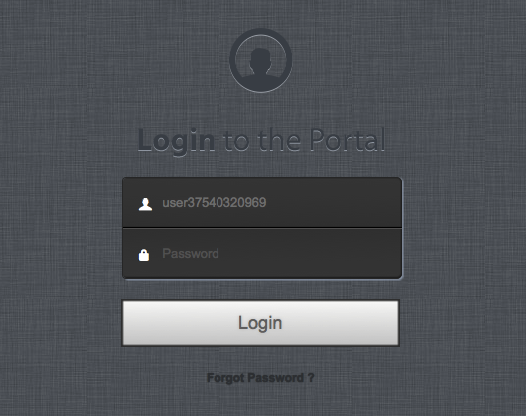The image size is (526, 416).
Task: Click the circular user avatar icon
Action: [x=261, y=60]
